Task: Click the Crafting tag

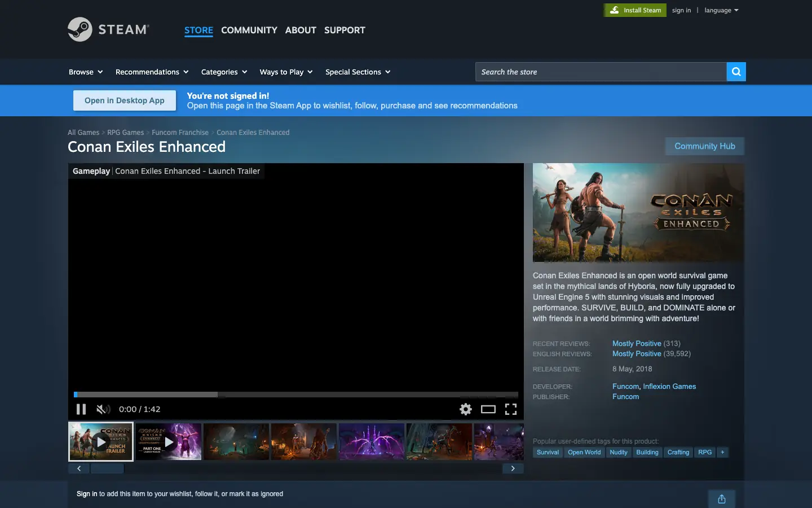Action: pyautogui.click(x=678, y=452)
